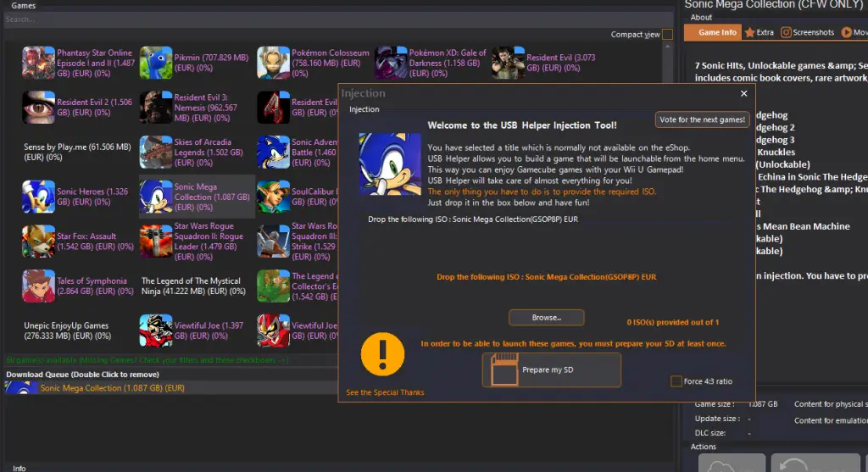Viewport: 868px width, 472px height.
Task: Click the Sonic thumbnail in Injection dialog
Action: point(390,164)
